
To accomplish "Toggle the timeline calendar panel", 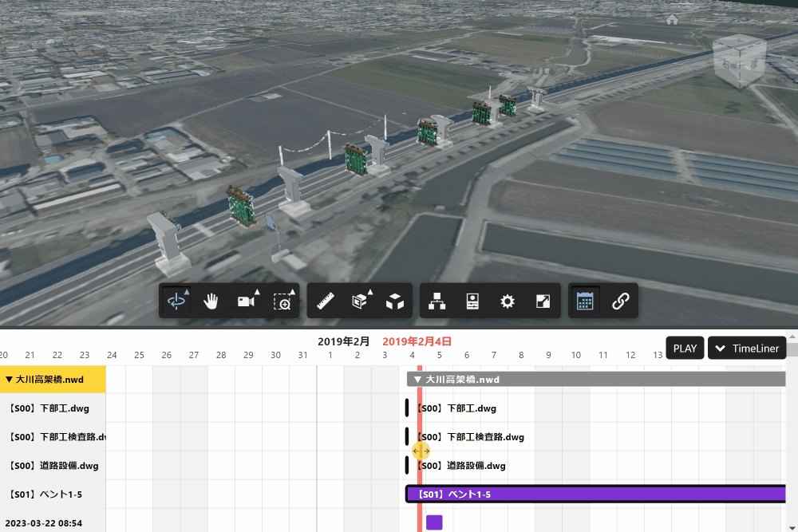I will click(585, 301).
